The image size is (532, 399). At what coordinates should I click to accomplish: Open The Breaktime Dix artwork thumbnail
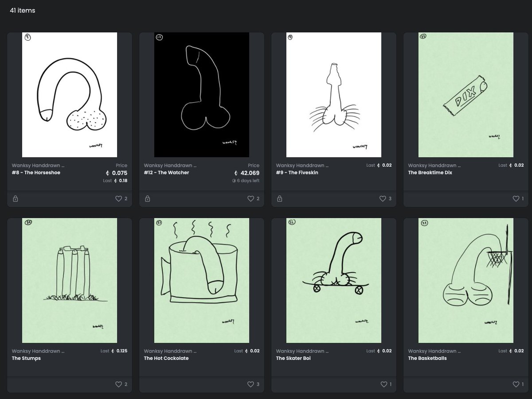(x=466, y=95)
